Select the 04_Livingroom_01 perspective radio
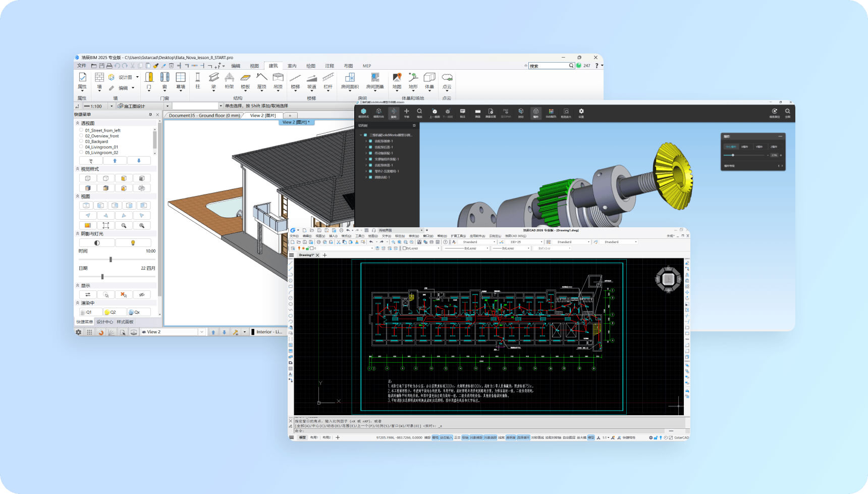868x494 pixels. coord(81,146)
